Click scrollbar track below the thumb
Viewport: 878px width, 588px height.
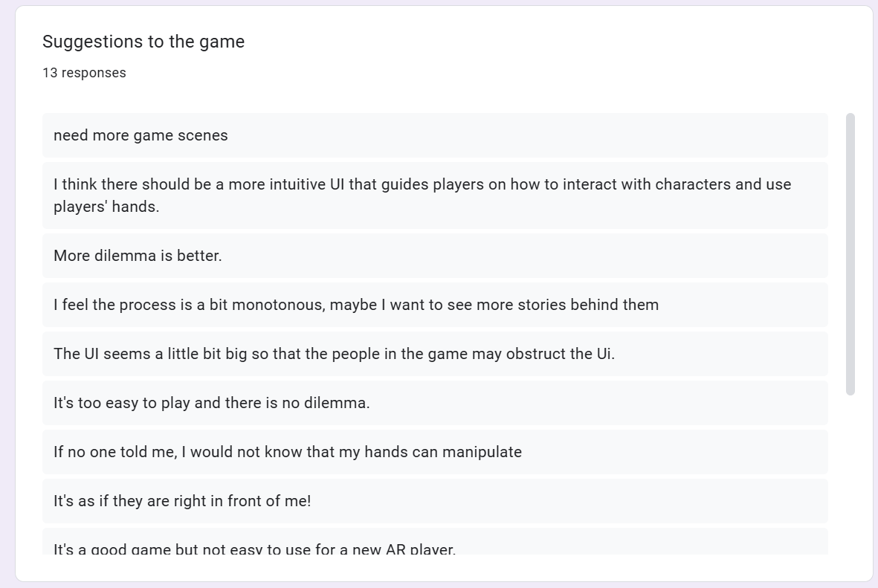[850, 476]
